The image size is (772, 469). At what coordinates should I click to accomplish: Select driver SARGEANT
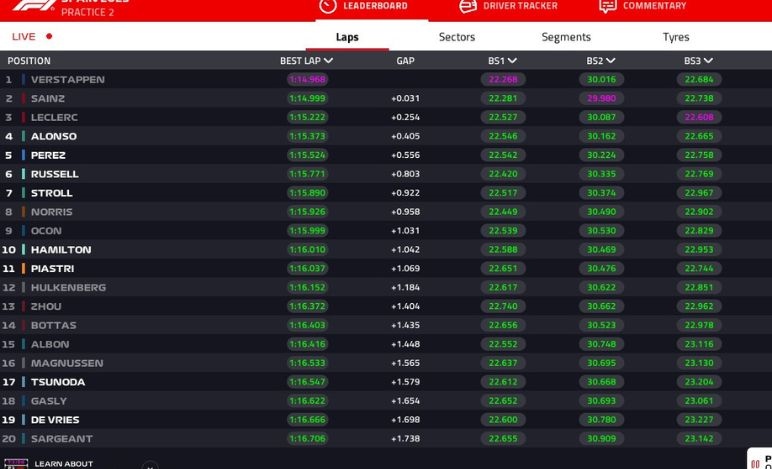[62, 438]
